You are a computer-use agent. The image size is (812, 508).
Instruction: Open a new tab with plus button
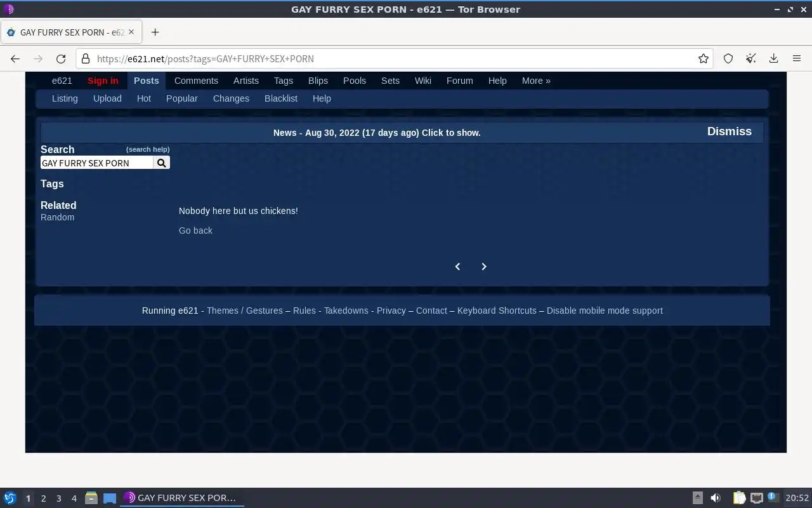[155, 32]
